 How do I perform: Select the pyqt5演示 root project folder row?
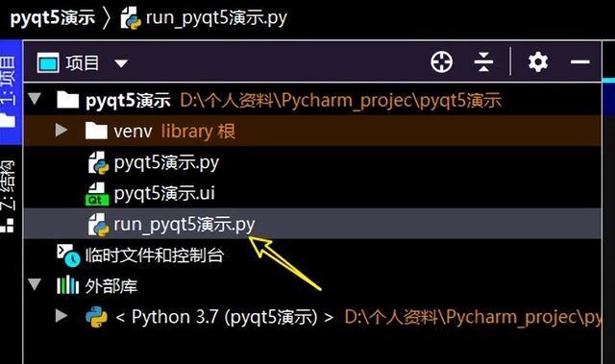[312, 100]
